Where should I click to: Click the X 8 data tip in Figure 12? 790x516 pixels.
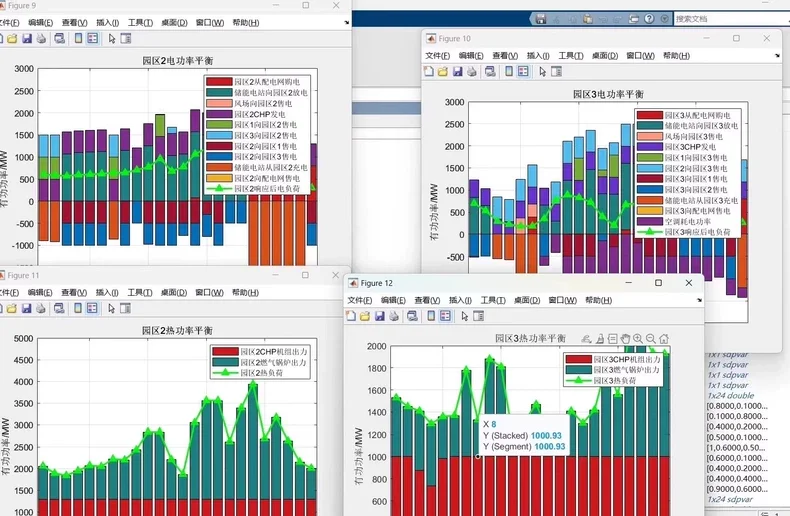coord(524,435)
